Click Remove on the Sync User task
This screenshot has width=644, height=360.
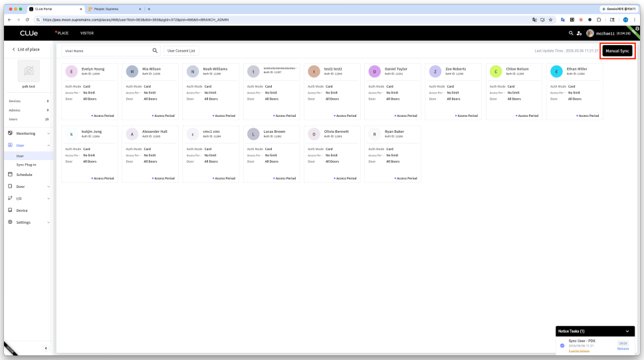click(623, 349)
